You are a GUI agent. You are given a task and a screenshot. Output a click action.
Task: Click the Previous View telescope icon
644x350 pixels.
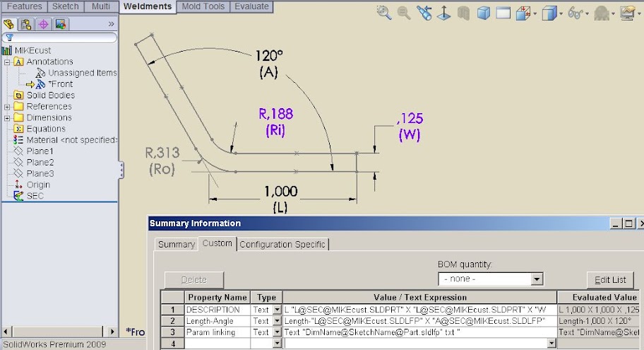coord(424,13)
